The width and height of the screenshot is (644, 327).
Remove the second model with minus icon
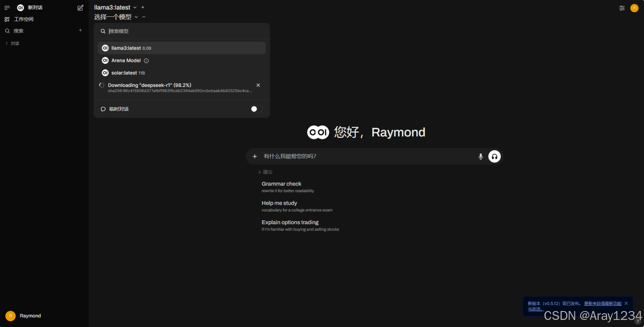[x=144, y=17]
